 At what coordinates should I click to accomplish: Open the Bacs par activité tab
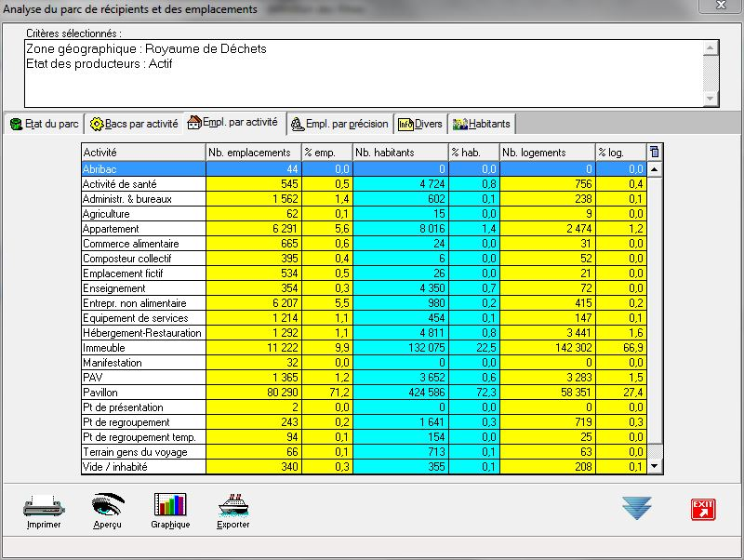click(134, 124)
